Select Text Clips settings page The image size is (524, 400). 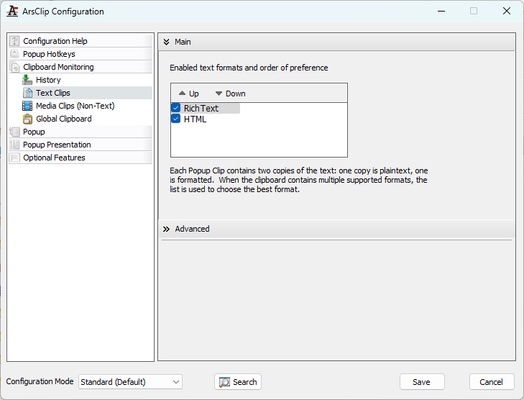pos(86,93)
